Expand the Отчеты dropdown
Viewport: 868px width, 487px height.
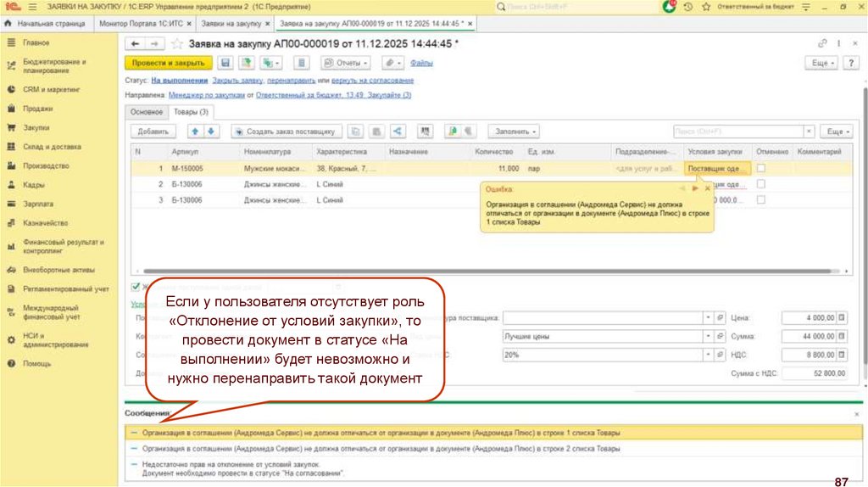click(x=346, y=63)
